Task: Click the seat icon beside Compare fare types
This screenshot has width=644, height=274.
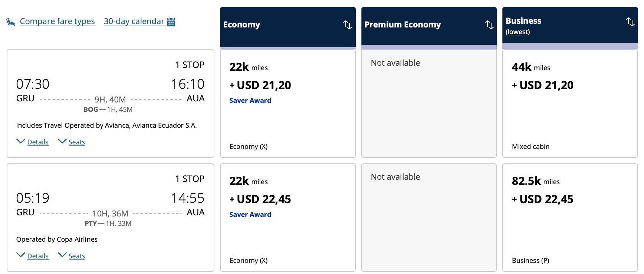Action: coord(11,22)
